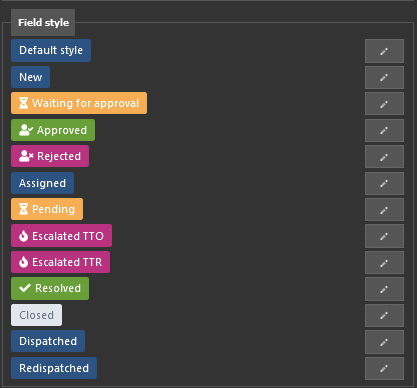417x388 pixels.
Task: Click pencil icon beside Resolved
Action: click(x=384, y=289)
